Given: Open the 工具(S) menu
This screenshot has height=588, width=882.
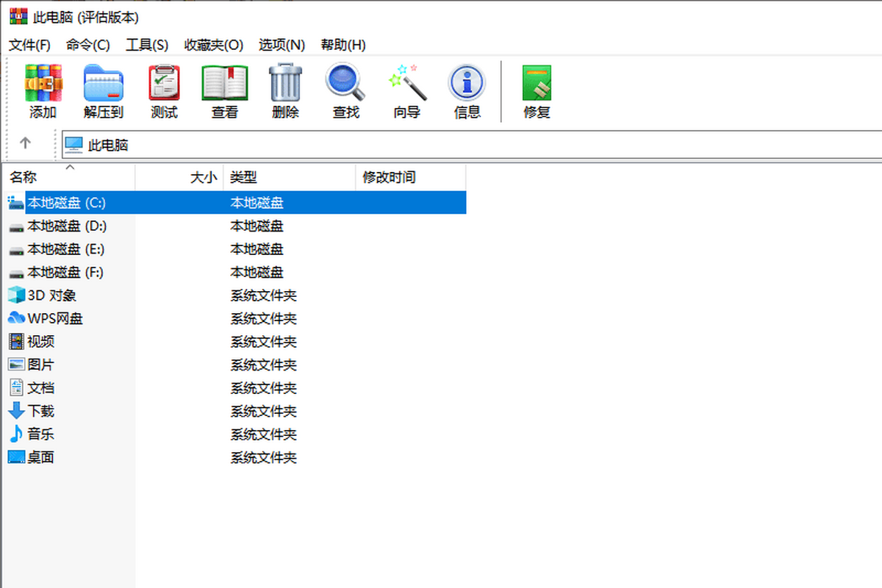Looking at the screenshot, I should [147, 45].
